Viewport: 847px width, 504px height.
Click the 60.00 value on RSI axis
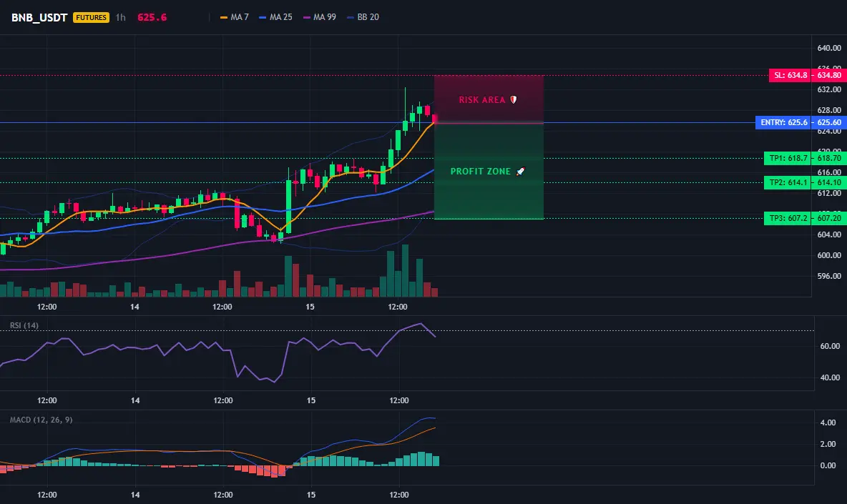coord(831,346)
